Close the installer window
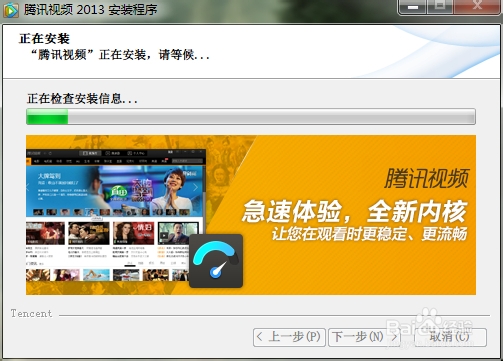Viewport: 503px width, 361px height. pos(478,6)
